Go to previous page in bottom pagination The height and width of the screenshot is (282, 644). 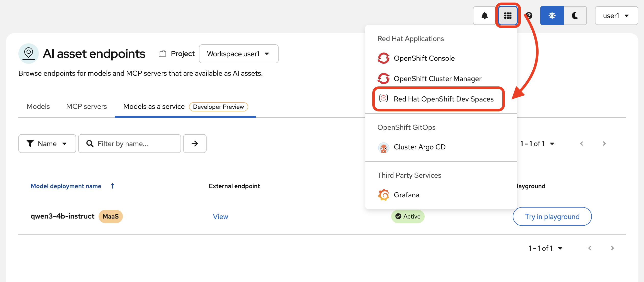[x=590, y=248]
